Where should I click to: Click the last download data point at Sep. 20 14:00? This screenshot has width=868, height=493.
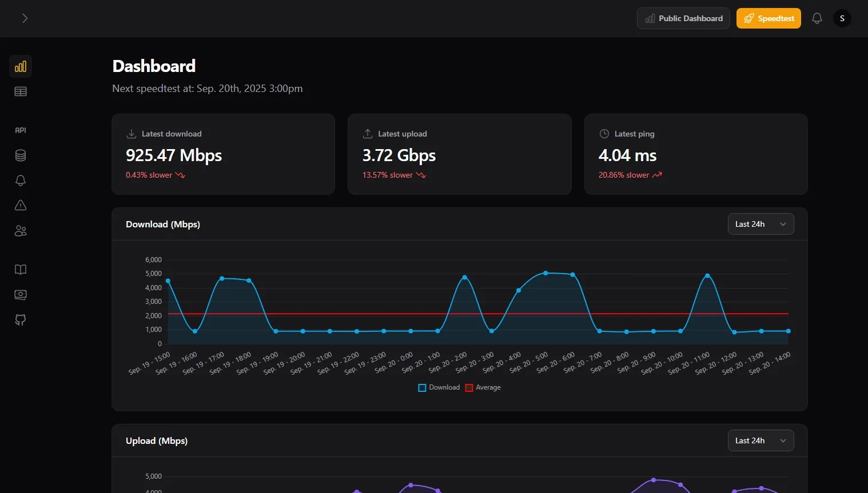click(x=789, y=331)
